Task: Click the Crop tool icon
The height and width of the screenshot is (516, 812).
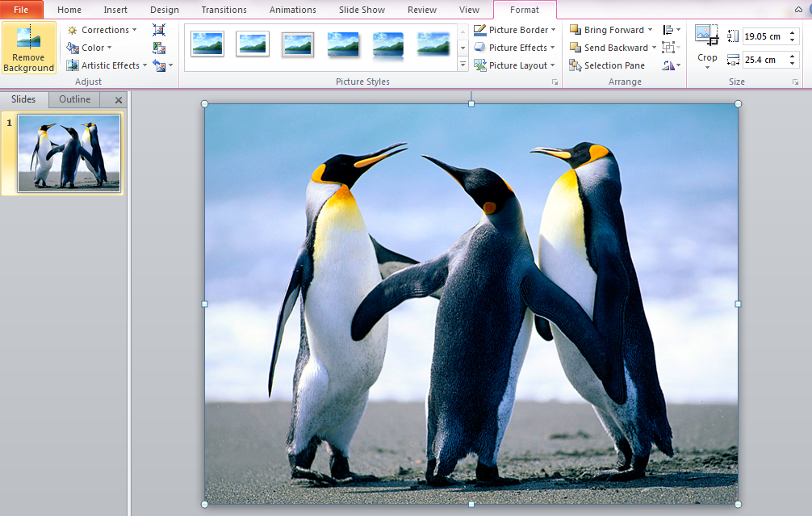Action: point(707,36)
